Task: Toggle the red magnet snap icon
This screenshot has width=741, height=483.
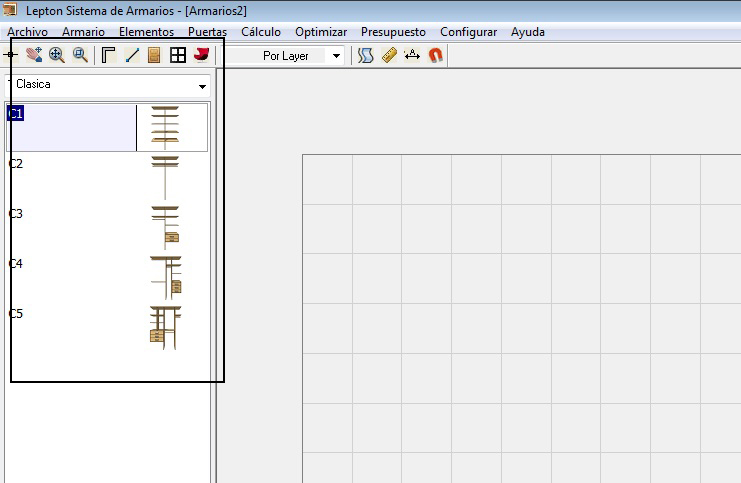Action: coord(435,55)
